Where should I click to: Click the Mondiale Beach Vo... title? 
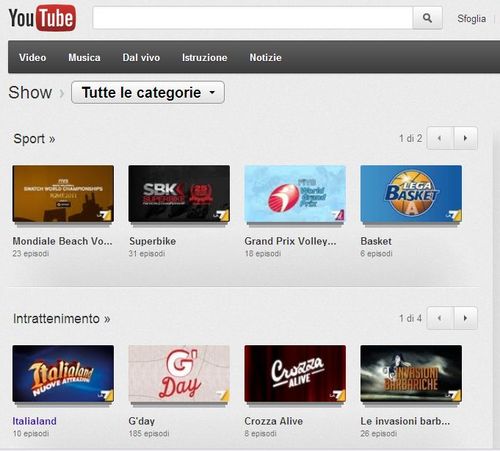click(x=62, y=241)
